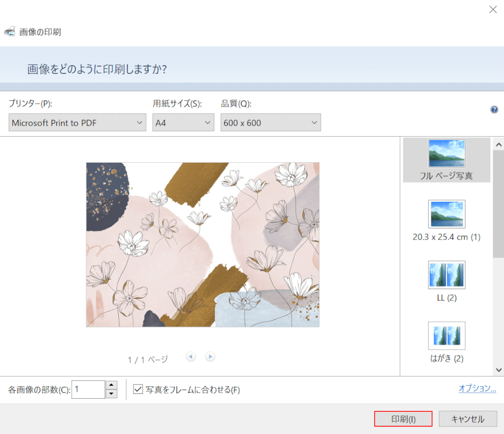
Task: Click the 1 / 1 ページ page indicator
Action: 148,360
